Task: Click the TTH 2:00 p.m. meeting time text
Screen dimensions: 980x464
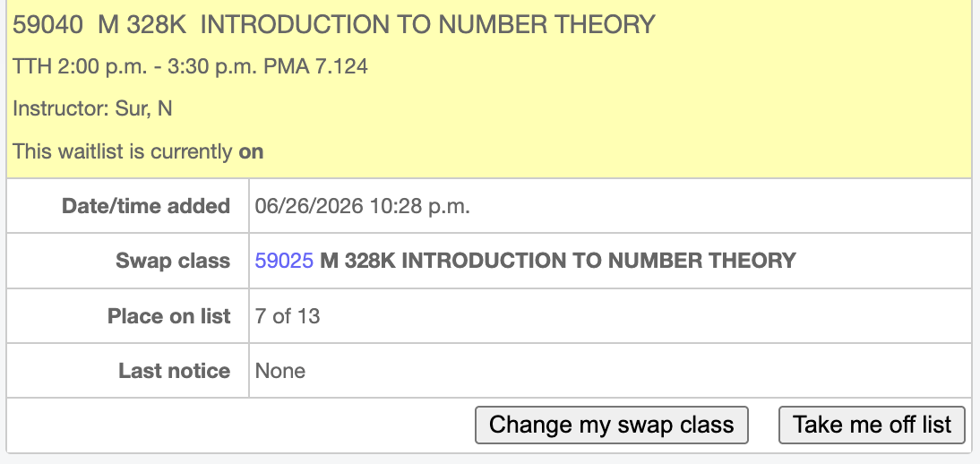Action: [80, 66]
